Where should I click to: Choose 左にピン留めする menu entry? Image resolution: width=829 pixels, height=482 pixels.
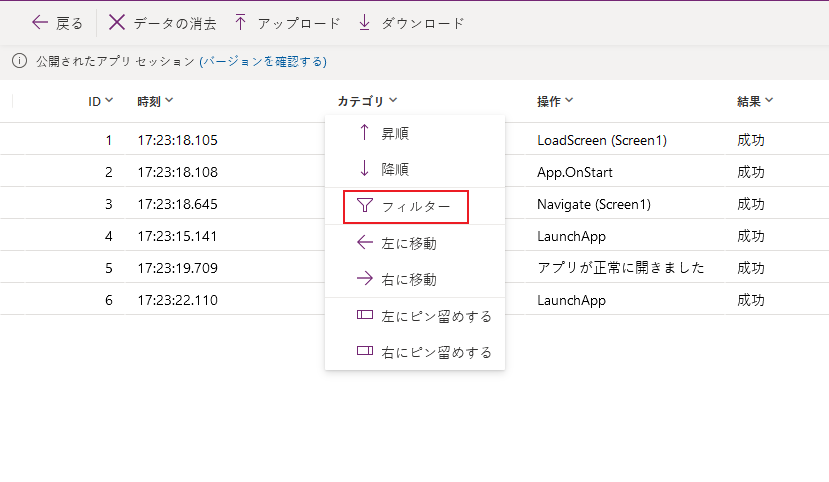coord(415,316)
